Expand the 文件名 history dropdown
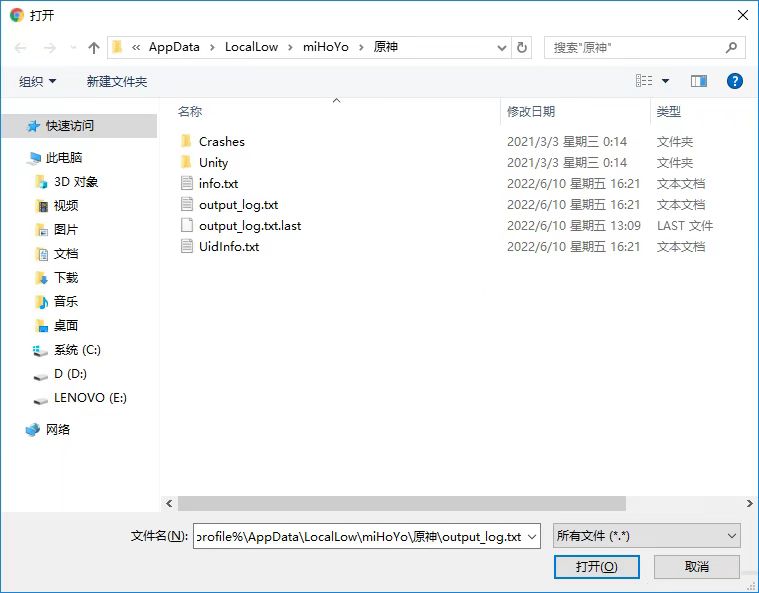759x593 pixels. click(x=532, y=536)
